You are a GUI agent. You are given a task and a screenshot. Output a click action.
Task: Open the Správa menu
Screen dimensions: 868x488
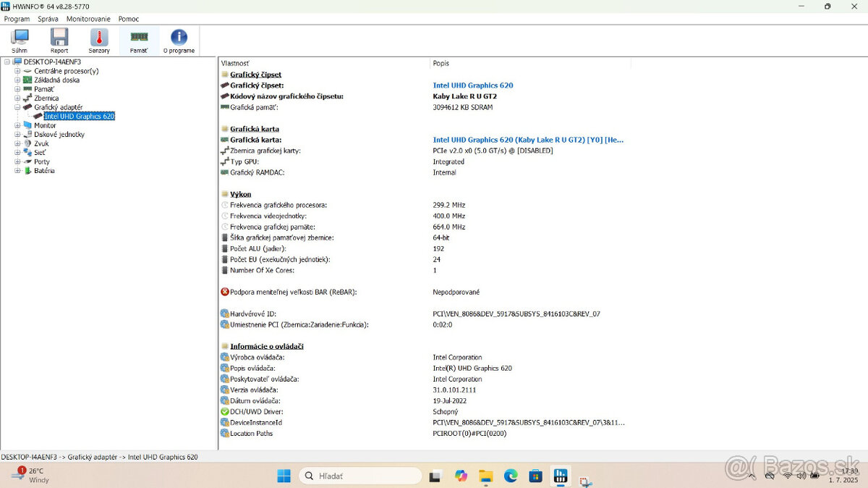click(47, 19)
